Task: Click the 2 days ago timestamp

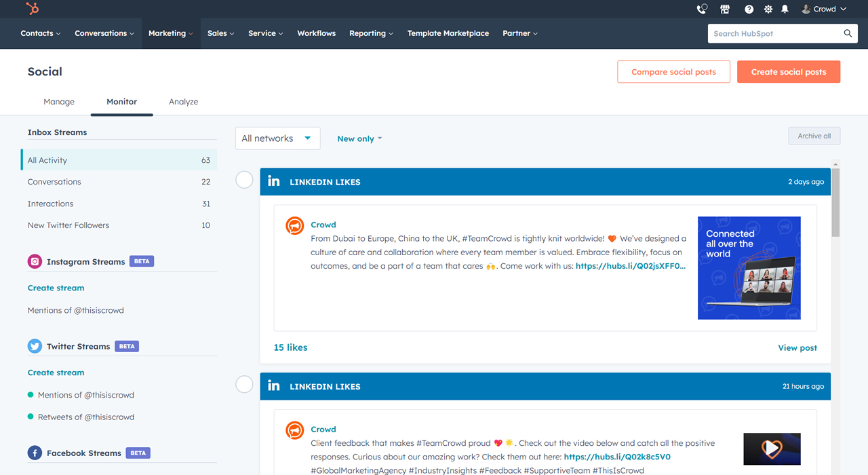Action: pyautogui.click(x=806, y=182)
